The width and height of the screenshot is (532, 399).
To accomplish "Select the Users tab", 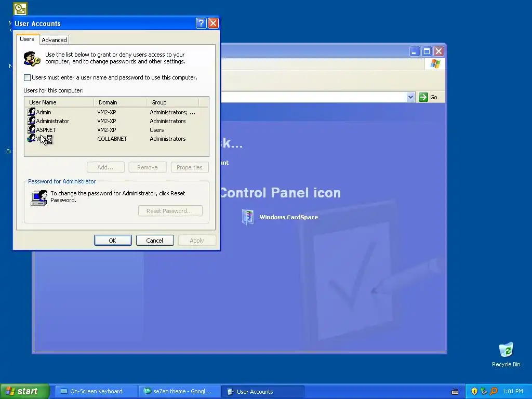I will (x=27, y=39).
